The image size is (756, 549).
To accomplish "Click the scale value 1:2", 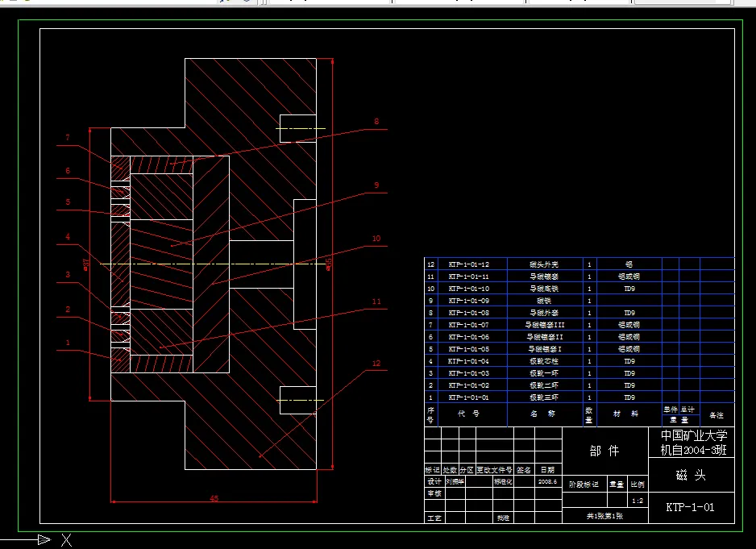I will tap(638, 501).
